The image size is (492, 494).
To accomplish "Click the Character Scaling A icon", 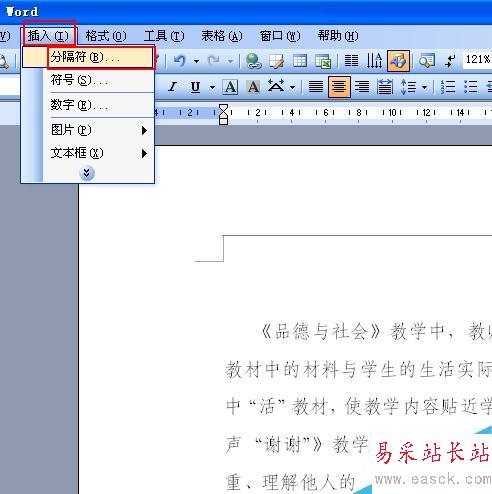I will click(276, 87).
